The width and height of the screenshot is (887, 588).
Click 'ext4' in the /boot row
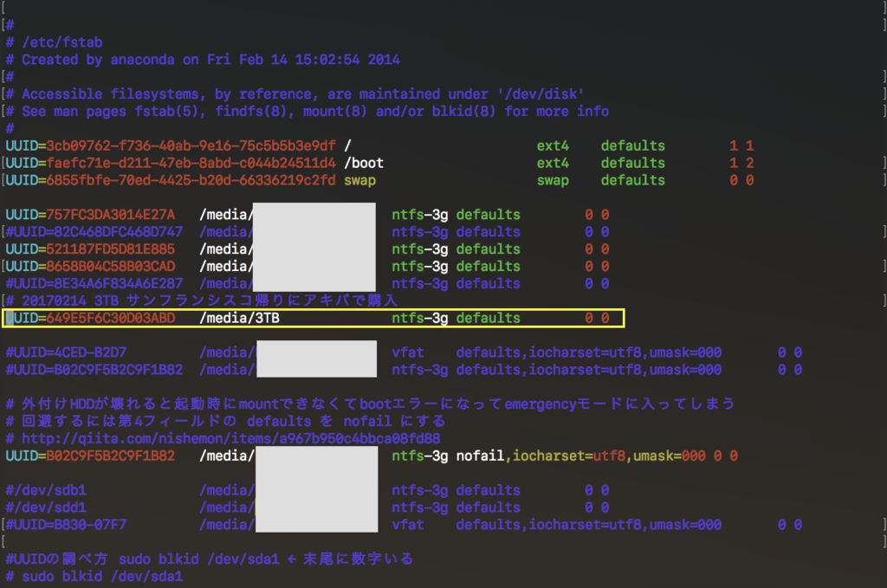[x=553, y=164]
